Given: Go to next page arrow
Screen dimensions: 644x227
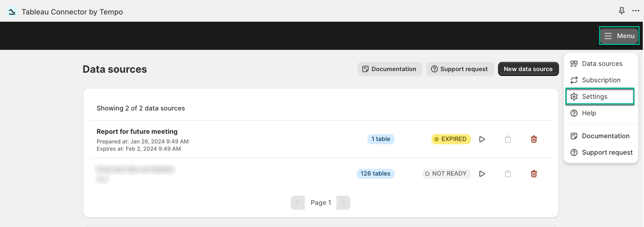Looking at the screenshot, I should pos(343,202).
